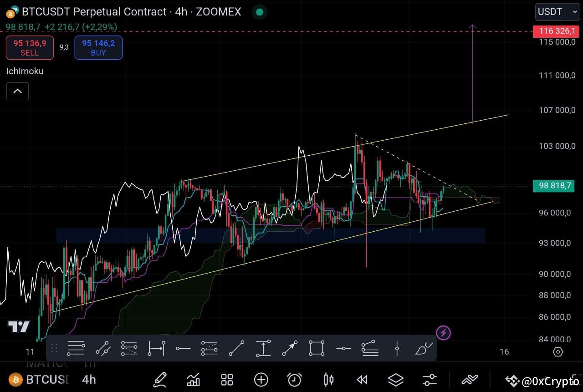Click the +2 216,7 (+2,29%) price change
This screenshot has width=583, height=392.
click(81, 27)
